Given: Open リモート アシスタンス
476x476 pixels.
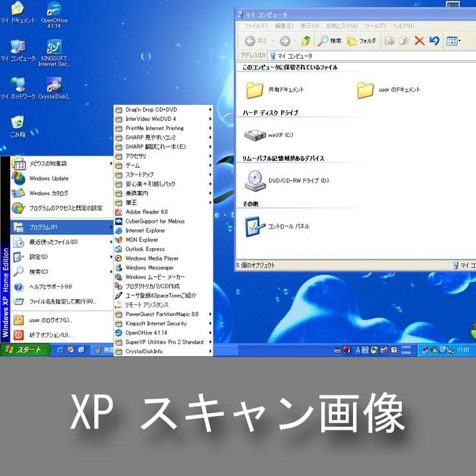Looking at the screenshot, I should [163, 305].
